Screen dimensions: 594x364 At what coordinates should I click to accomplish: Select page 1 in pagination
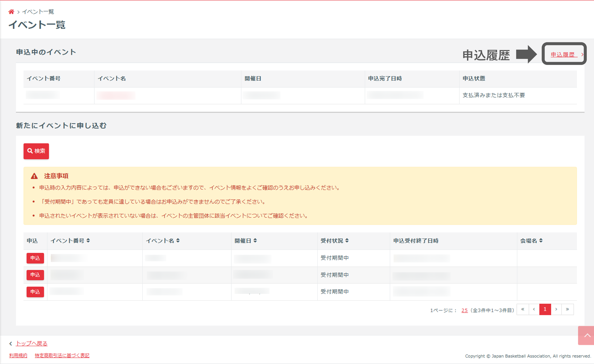[x=545, y=309]
